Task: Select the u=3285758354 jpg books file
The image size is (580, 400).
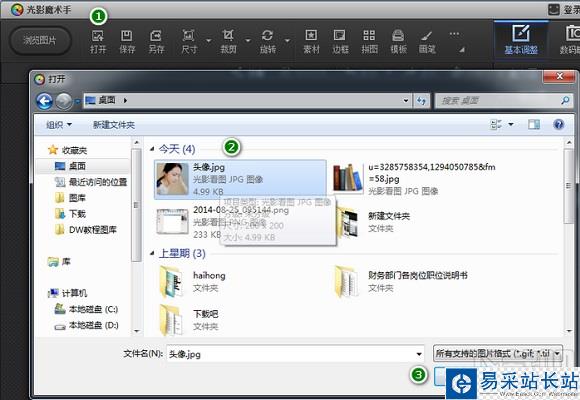Action: click(x=415, y=179)
